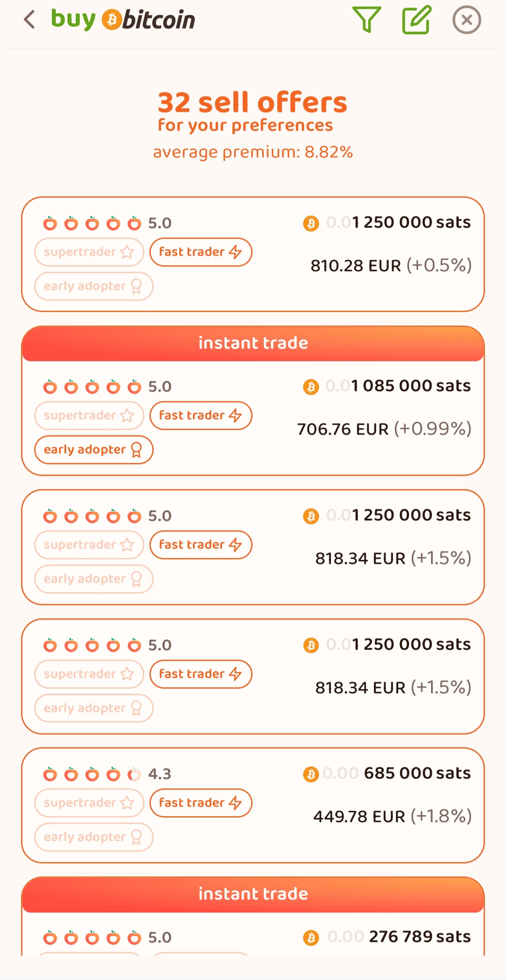Tap the five-peach rating on the top offer

[92, 223]
